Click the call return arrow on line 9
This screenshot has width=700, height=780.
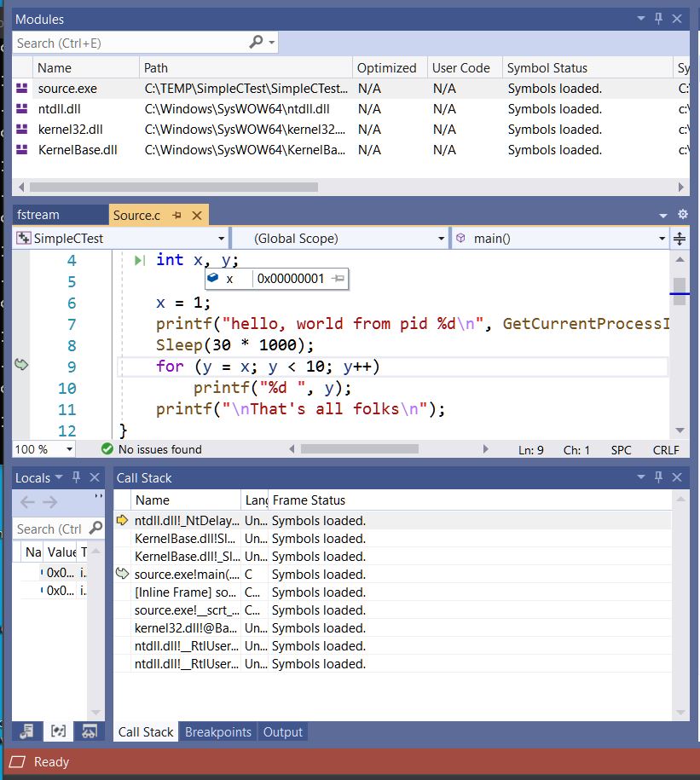tap(21, 365)
